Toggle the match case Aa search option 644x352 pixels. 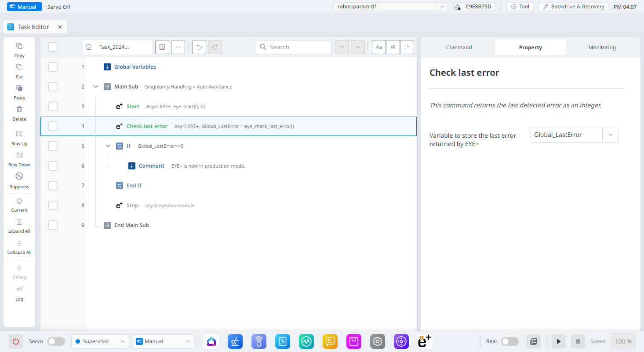[x=379, y=47]
